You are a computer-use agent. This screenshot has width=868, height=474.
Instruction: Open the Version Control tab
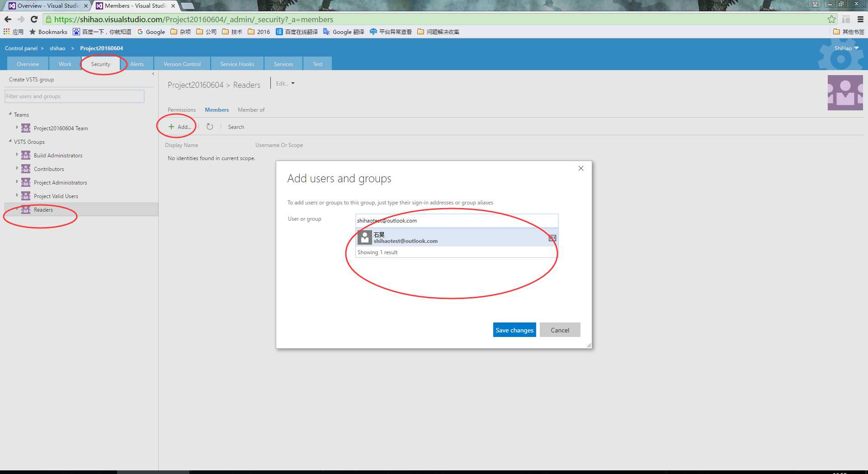[x=182, y=64]
